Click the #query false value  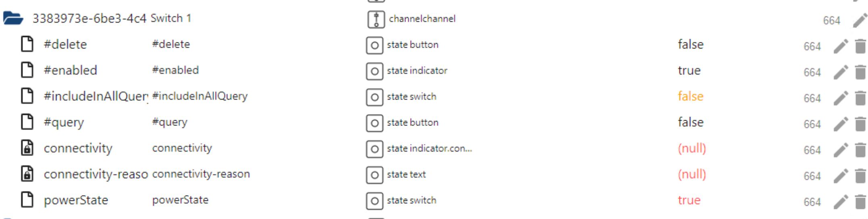pyautogui.click(x=690, y=122)
